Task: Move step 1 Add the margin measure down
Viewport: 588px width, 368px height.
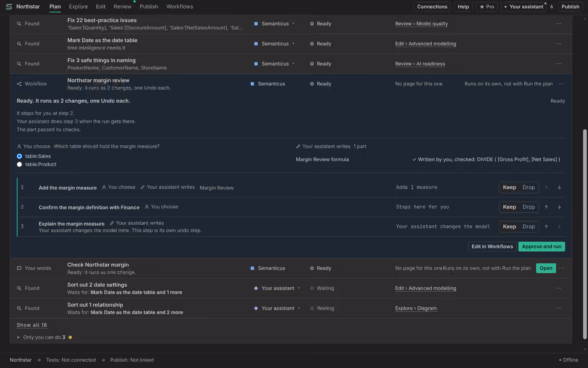Action: (x=559, y=187)
